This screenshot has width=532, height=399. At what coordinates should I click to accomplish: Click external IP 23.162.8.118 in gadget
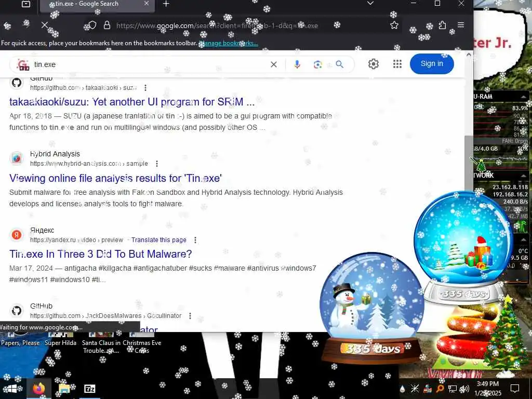(510, 187)
